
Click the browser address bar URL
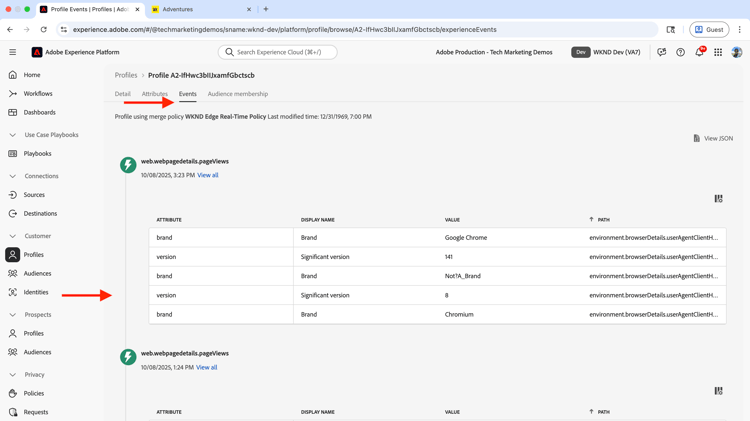point(285,30)
